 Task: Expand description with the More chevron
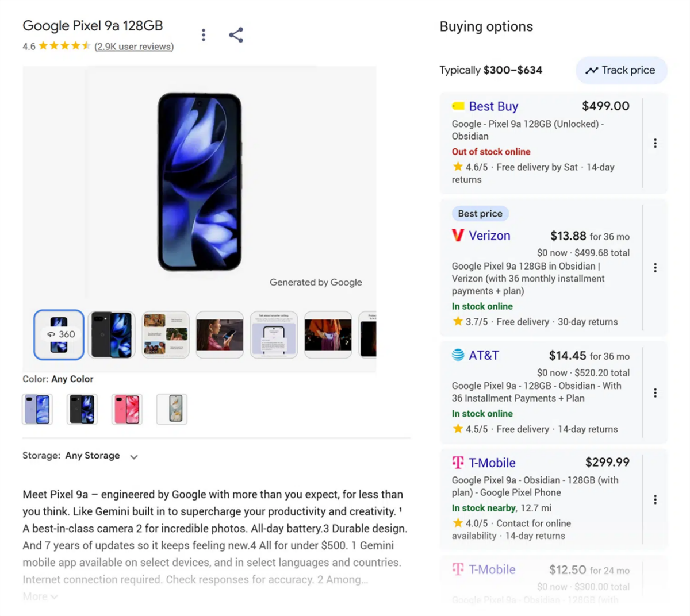coord(40,597)
